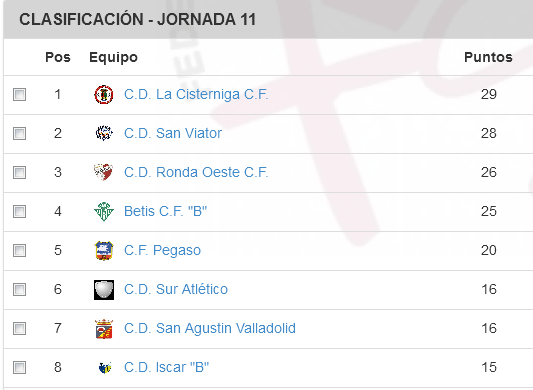
Task: Open C.D. San Agustin Valladolid team page
Action: (x=210, y=328)
